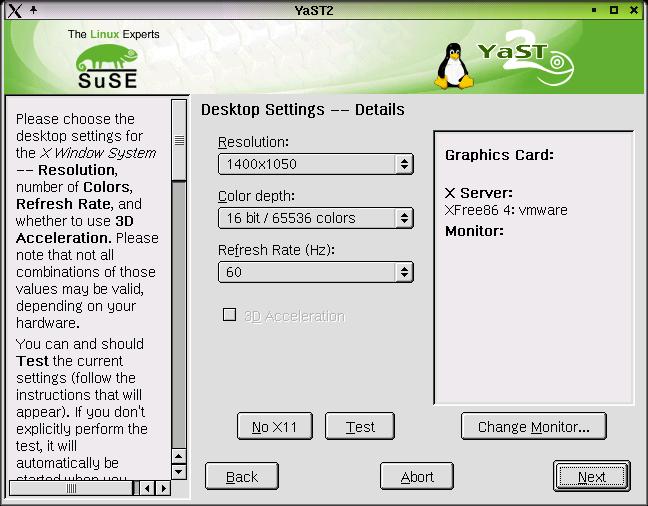Enable the 3D Acceleration checkbox
This screenshot has height=506, width=648.
pyautogui.click(x=230, y=315)
